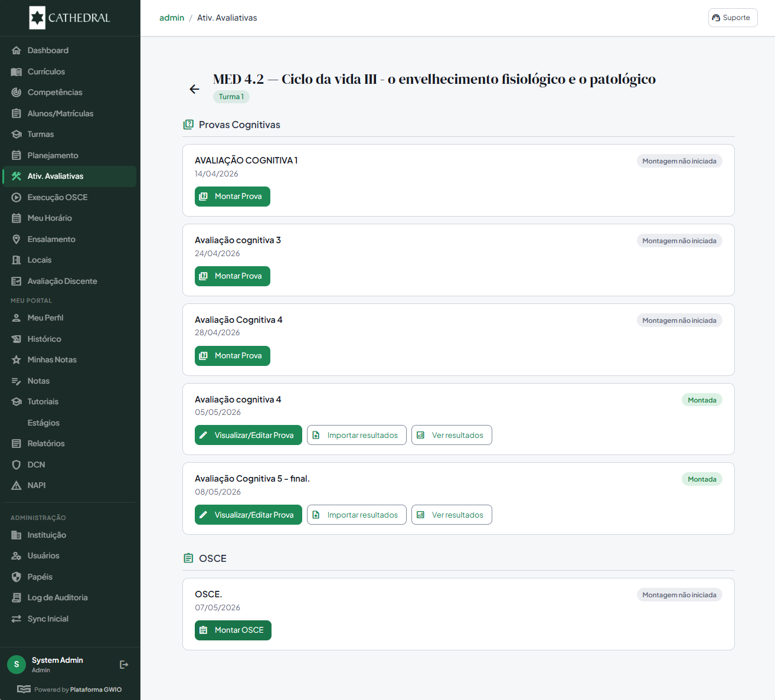The image size is (775, 700).
Task: Edit the Avaliação Cognitiva 5 - final prova
Action: click(248, 515)
